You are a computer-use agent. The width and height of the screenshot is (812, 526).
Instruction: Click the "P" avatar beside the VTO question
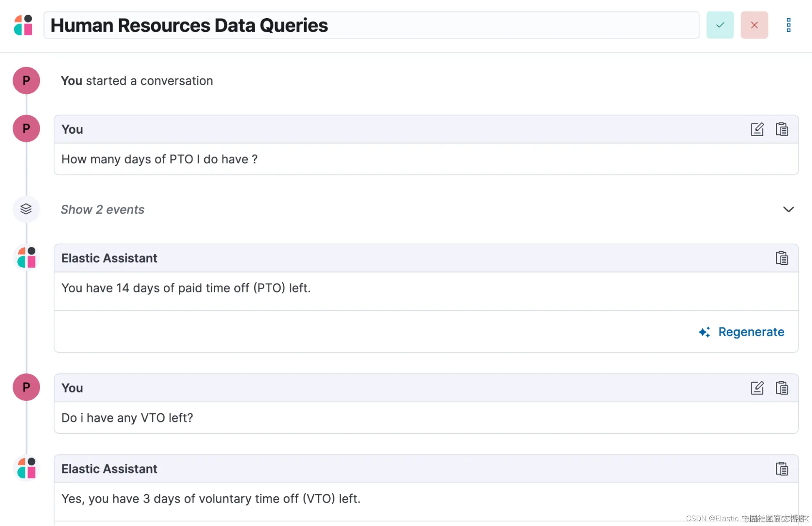[26, 387]
